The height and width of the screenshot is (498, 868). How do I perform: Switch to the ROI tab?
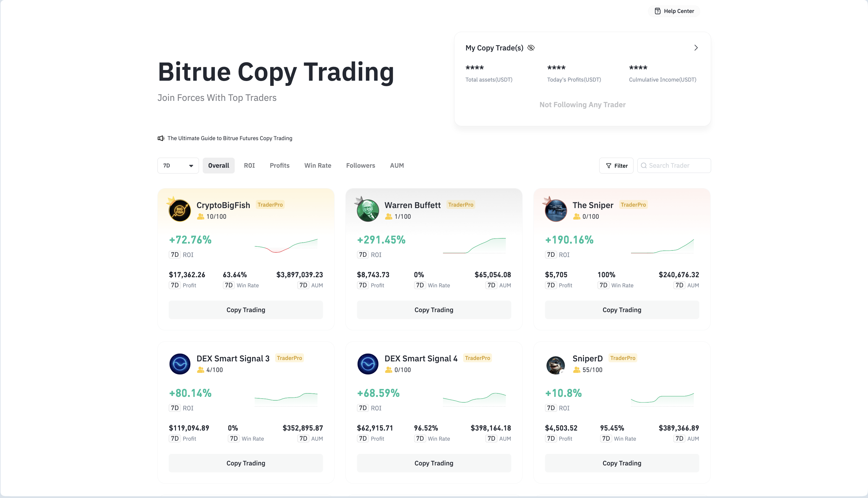point(249,165)
